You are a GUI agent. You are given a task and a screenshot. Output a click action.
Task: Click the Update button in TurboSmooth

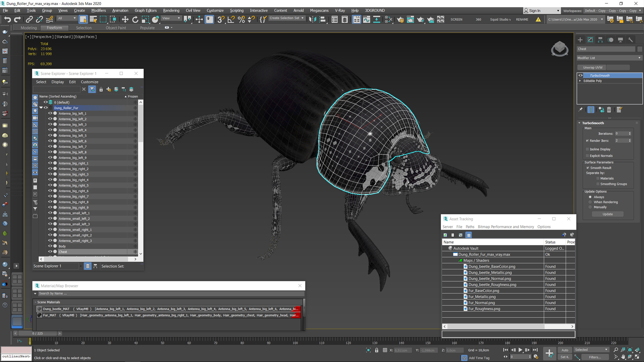[x=607, y=214]
